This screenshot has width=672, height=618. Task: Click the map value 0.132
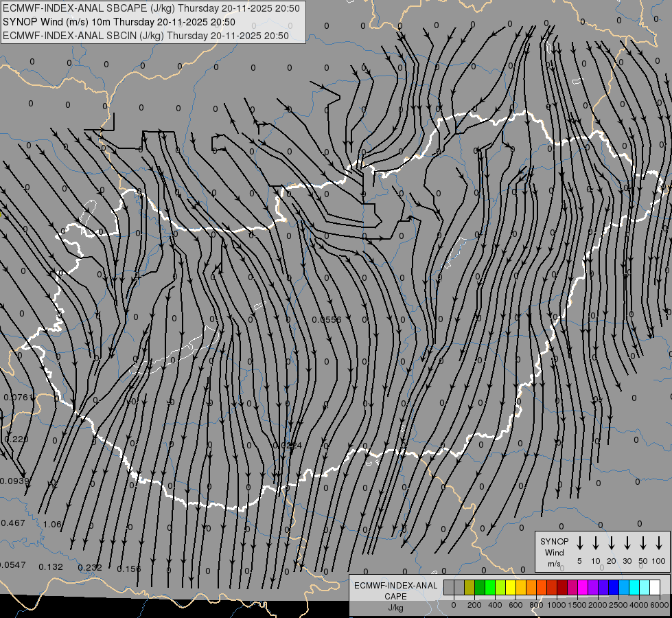click(x=51, y=567)
